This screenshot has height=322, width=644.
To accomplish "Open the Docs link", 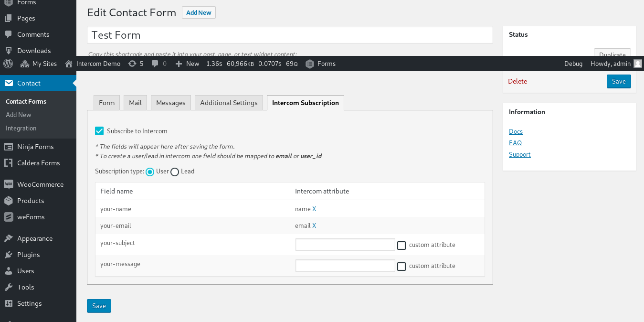I will pyautogui.click(x=516, y=131).
